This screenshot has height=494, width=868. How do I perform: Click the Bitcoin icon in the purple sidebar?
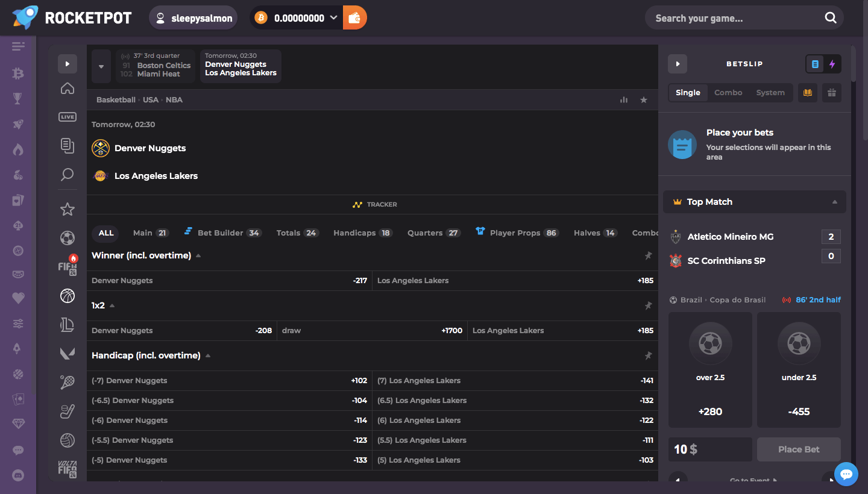pyautogui.click(x=18, y=73)
